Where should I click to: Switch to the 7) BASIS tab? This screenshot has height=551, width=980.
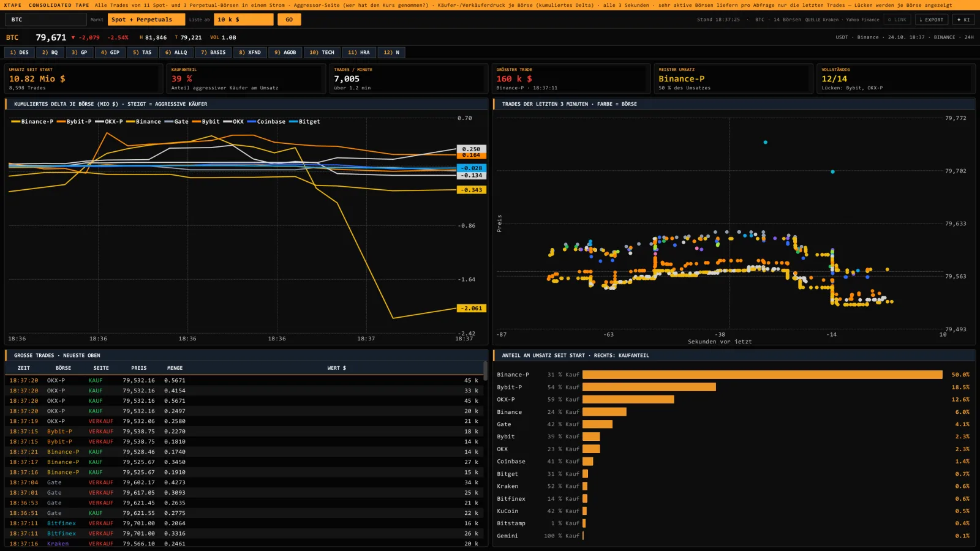point(213,53)
